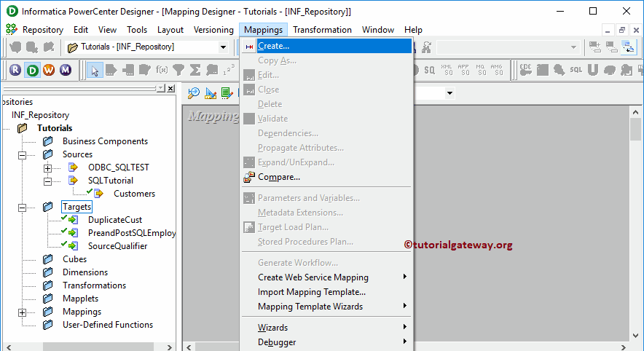Open the Repository Manager (R) tool
Viewport: 644px width, 351px height.
tap(15, 70)
